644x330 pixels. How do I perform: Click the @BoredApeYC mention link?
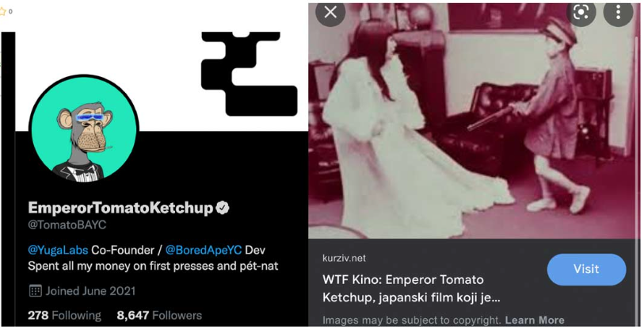204,250
